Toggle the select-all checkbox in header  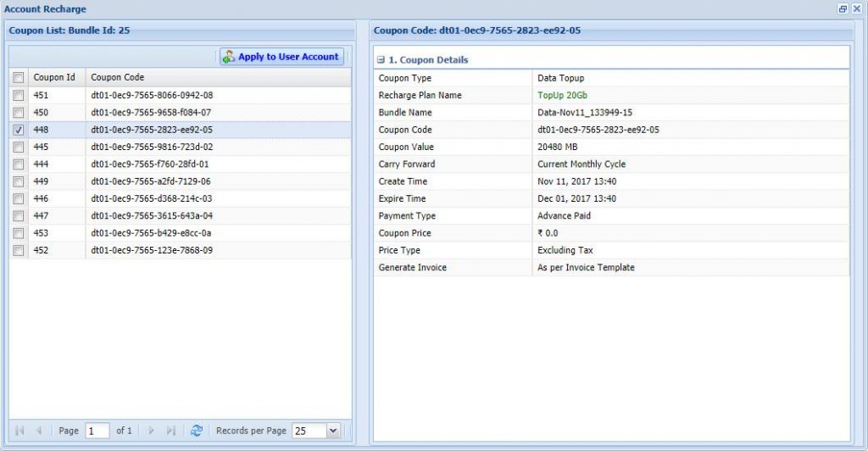[x=19, y=77]
